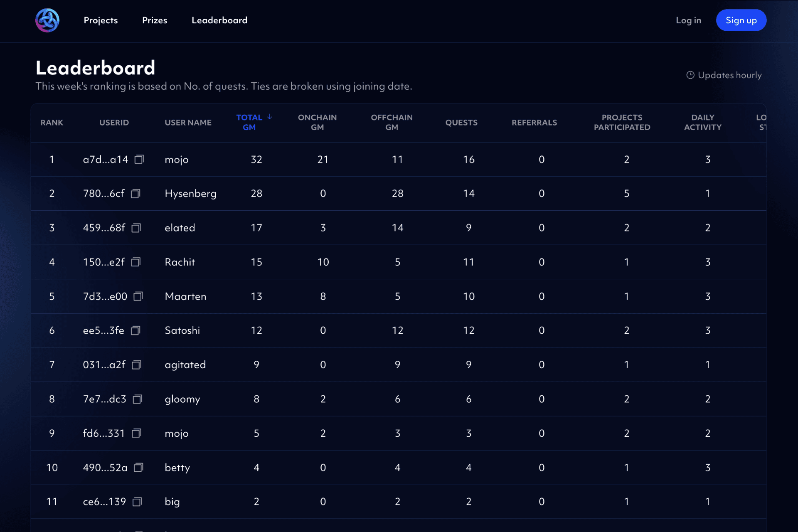Click the weekly ranking description text
This screenshot has height=532, width=798.
(224, 86)
